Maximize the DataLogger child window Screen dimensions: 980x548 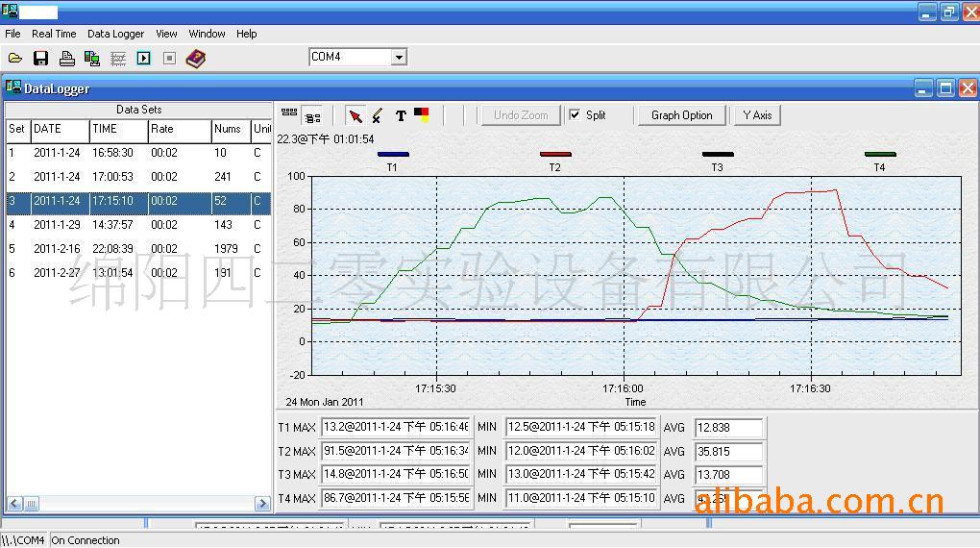point(945,88)
